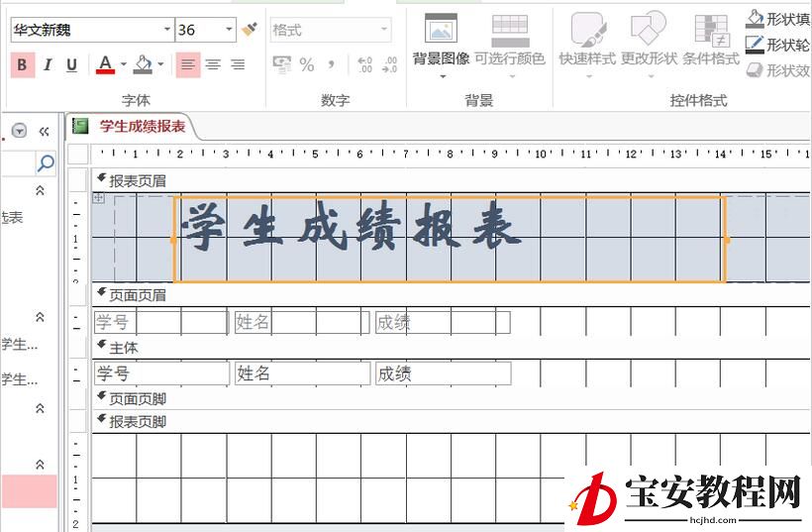Open font color dropdown arrow
812x532 pixels.
pos(123,64)
